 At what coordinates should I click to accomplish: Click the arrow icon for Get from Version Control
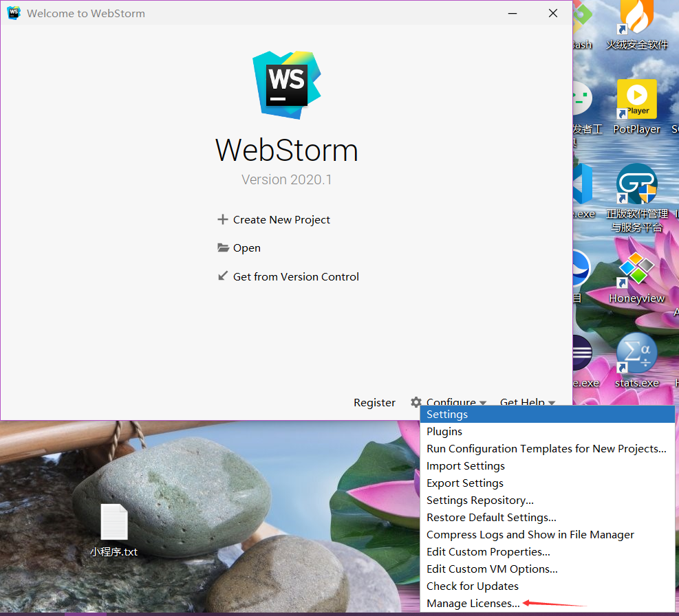(x=222, y=276)
